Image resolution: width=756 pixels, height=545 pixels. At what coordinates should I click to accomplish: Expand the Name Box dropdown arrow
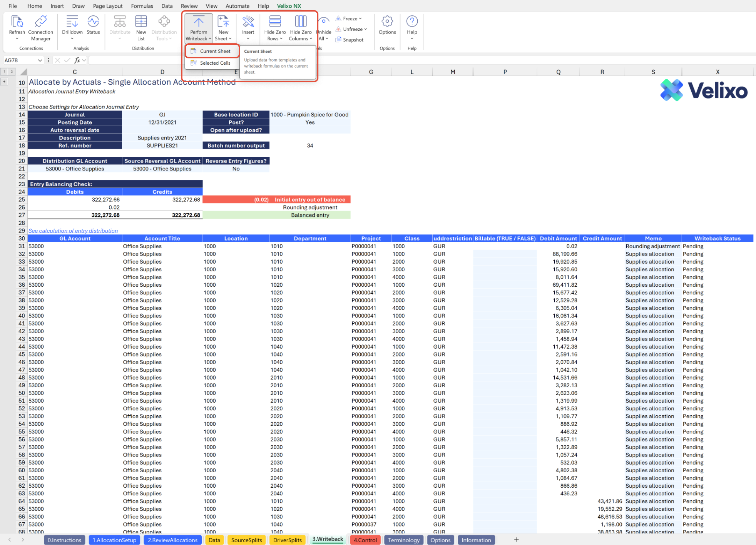point(39,60)
